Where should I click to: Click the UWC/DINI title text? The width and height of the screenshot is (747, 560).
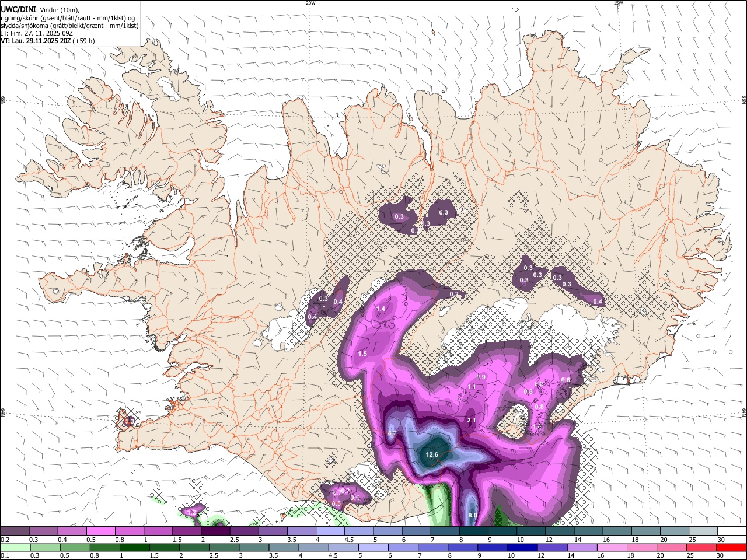click(x=18, y=10)
